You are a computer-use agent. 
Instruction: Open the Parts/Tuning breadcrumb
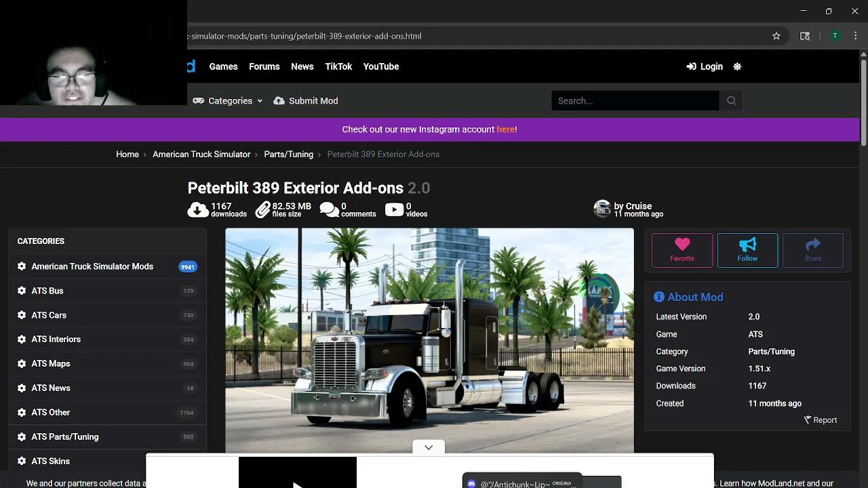click(289, 155)
